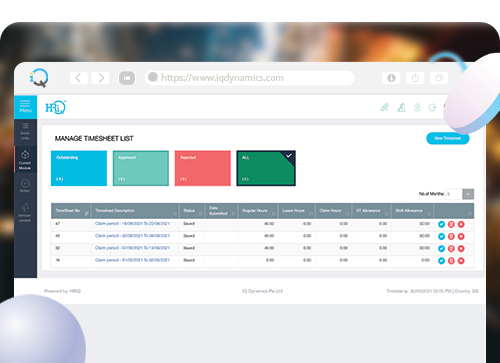Open claim period link for timesheet 16
Image resolution: width=500 pixels, height=363 pixels.
(x=132, y=260)
